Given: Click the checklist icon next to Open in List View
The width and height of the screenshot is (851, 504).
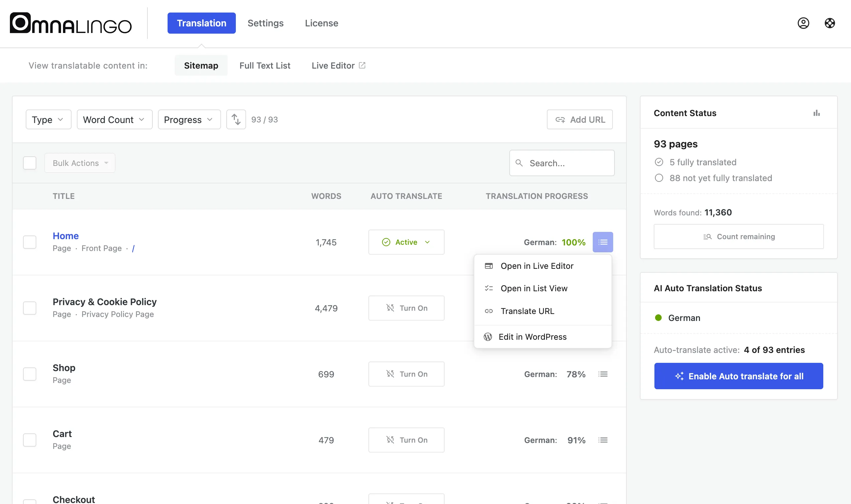Looking at the screenshot, I should point(489,288).
